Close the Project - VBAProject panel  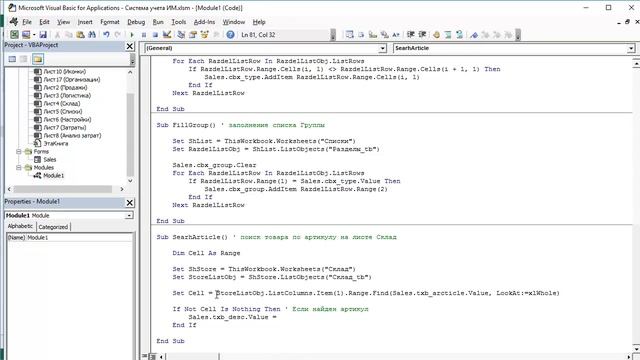click(130, 46)
